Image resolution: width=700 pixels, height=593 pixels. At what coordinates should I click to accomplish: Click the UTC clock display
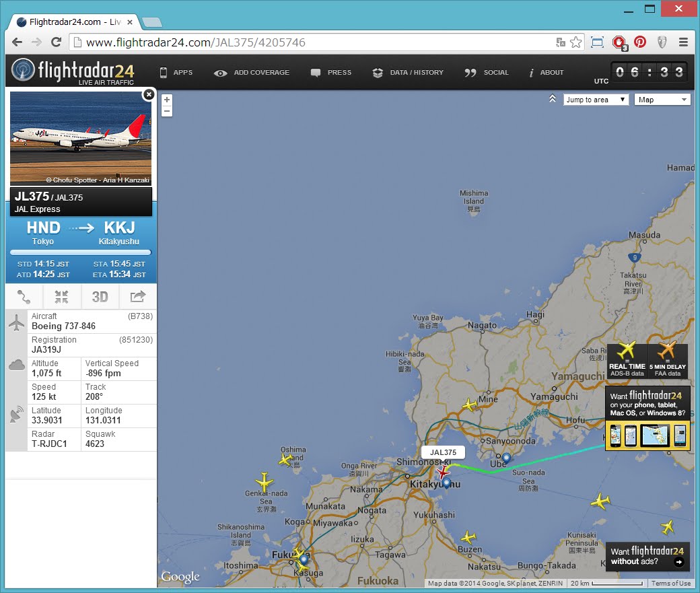pyautogui.click(x=649, y=72)
